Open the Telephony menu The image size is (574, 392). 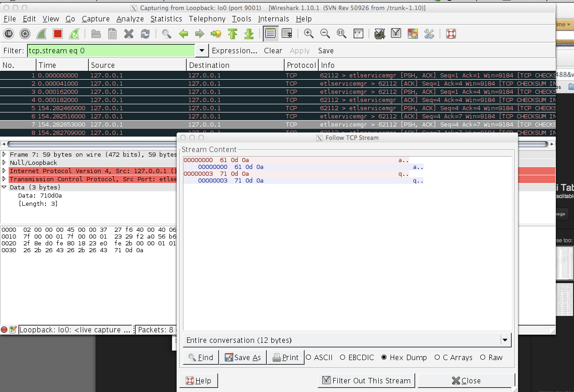tap(207, 19)
